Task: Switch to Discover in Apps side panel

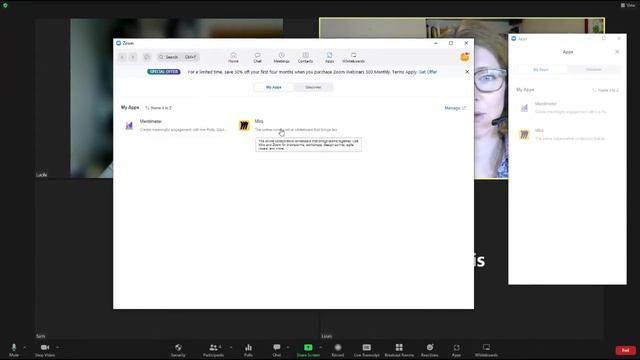Action: pyautogui.click(x=594, y=70)
